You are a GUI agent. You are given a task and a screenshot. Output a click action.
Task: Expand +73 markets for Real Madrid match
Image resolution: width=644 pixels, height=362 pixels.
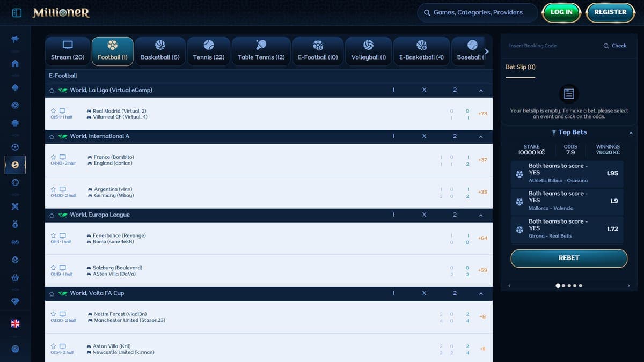coord(482,114)
